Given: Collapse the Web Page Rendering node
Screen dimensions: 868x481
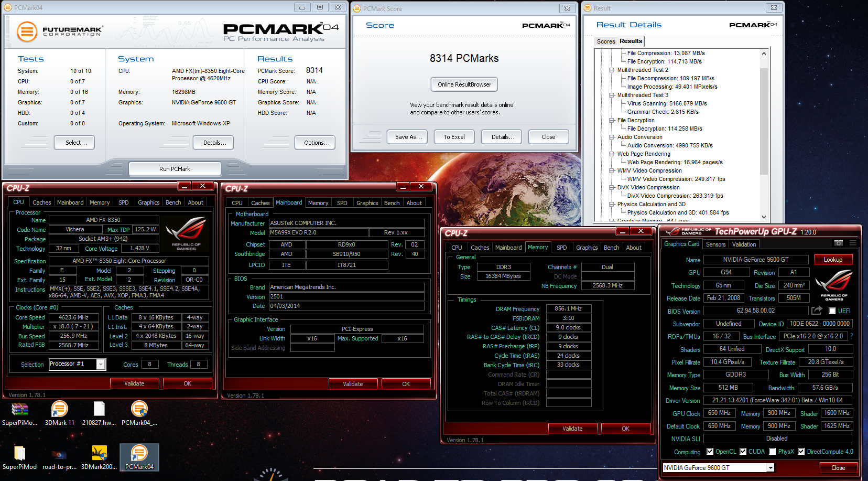Looking at the screenshot, I should (612, 154).
